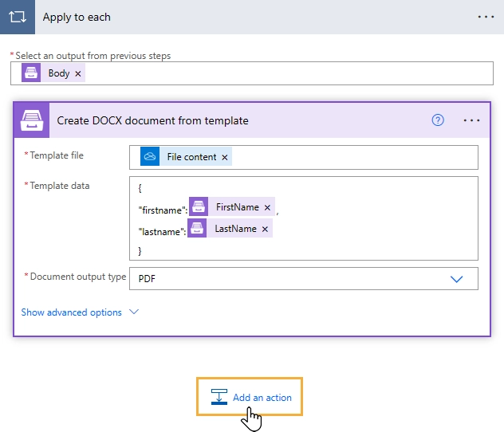504x432 pixels.
Task: Click the Body token connector icon
Action: (31, 73)
